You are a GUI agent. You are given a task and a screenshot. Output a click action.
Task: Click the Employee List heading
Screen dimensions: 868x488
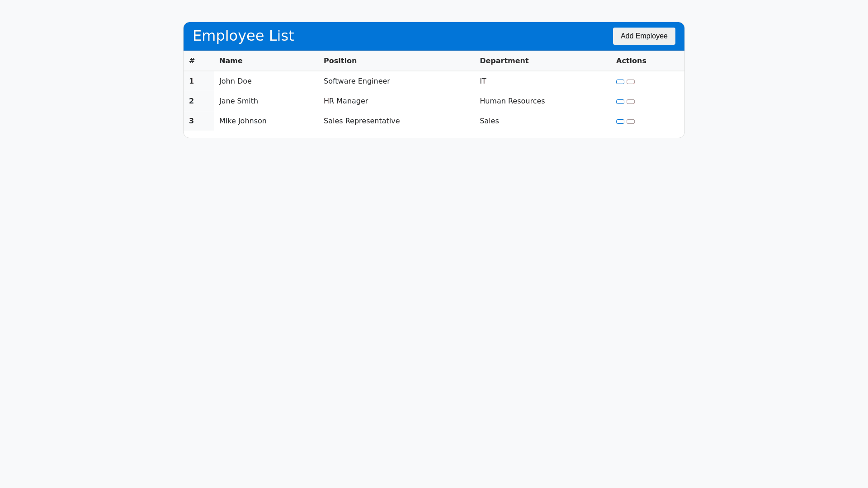[x=243, y=36]
